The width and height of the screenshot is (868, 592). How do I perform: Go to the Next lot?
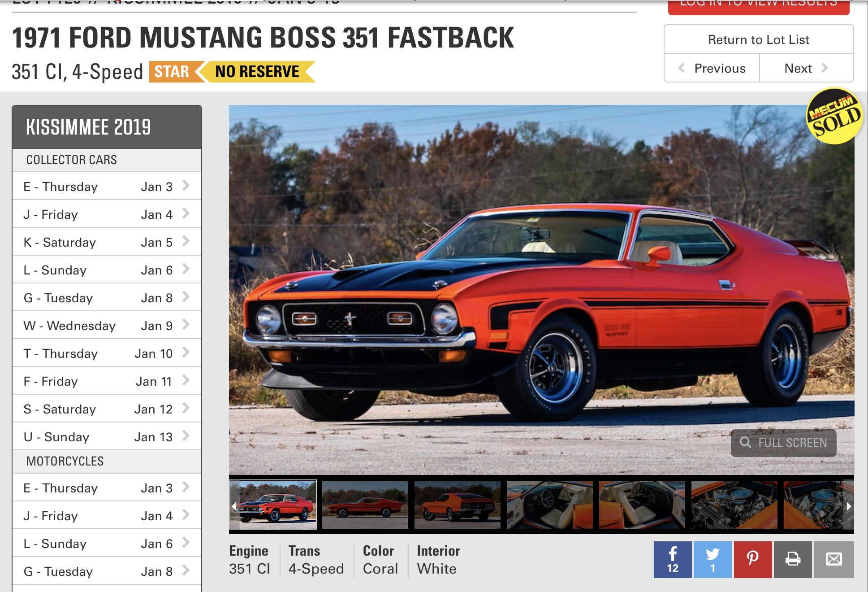tap(806, 68)
